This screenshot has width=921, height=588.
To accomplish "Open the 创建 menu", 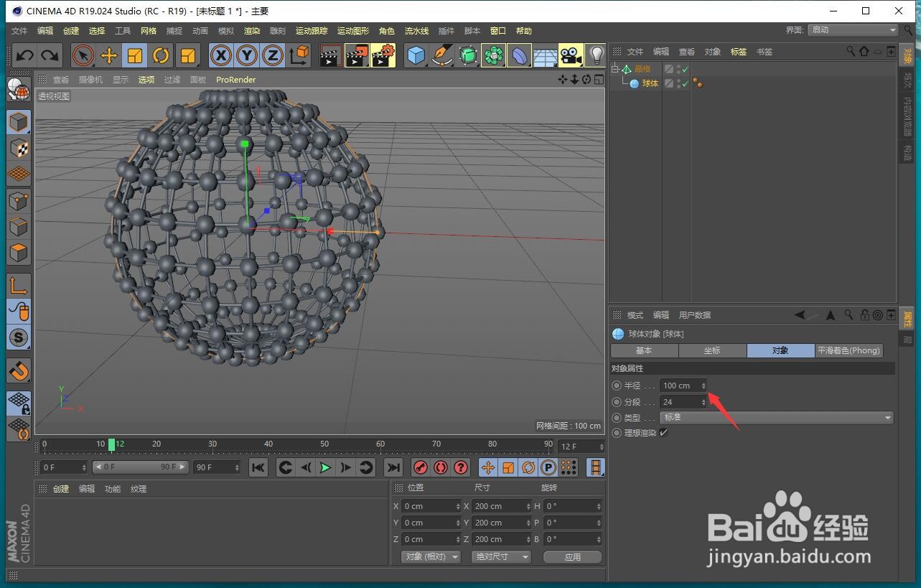I will [x=71, y=31].
